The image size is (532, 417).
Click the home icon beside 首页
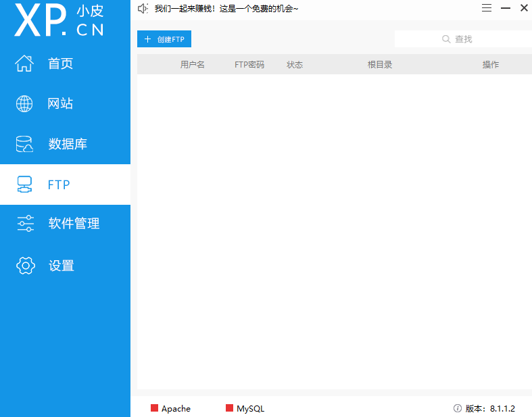[24, 63]
